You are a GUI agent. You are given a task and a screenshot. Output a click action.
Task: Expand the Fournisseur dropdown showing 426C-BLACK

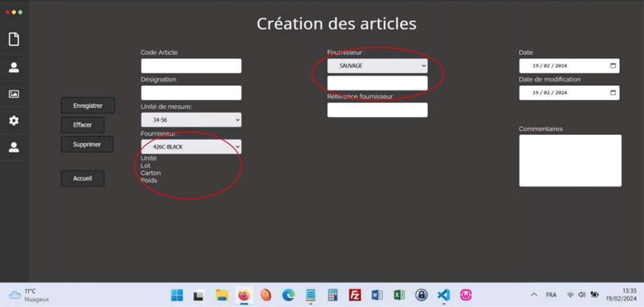191,147
